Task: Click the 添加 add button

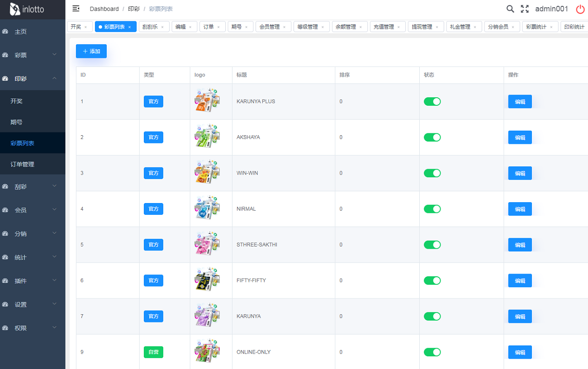Action: click(x=91, y=51)
